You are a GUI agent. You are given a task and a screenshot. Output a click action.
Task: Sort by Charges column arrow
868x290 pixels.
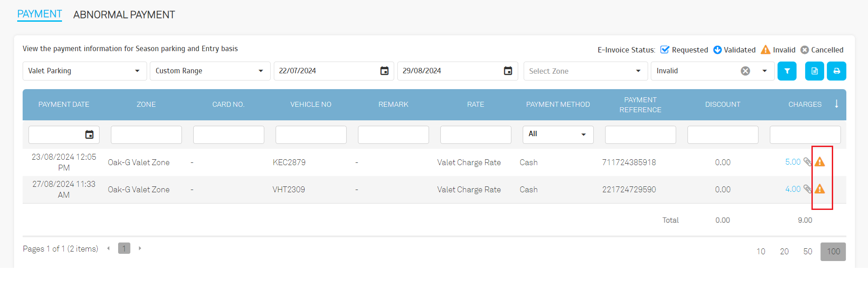pos(836,104)
